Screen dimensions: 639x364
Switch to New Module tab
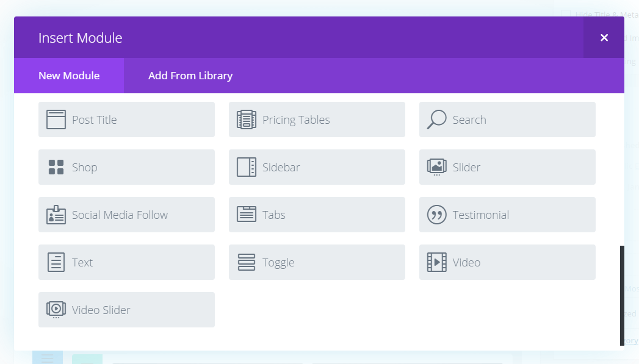pyautogui.click(x=69, y=76)
